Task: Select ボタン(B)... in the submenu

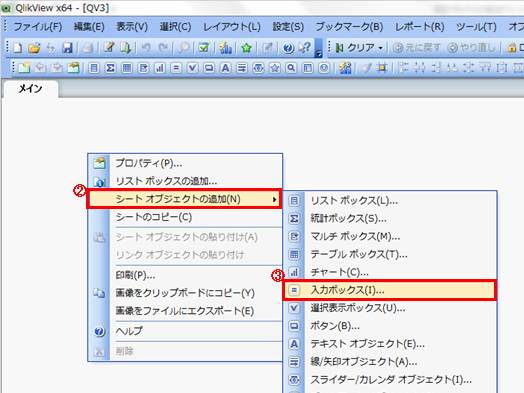Action: [x=390, y=326]
